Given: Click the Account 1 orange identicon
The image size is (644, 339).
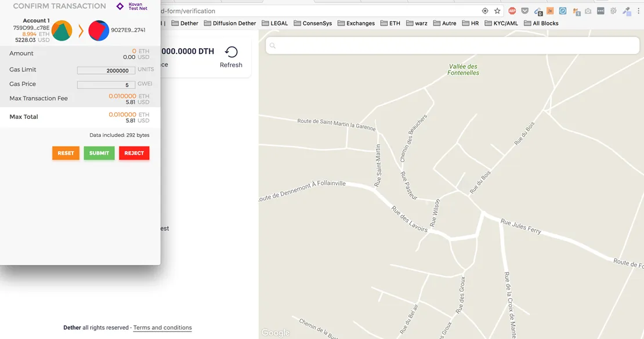Looking at the screenshot, I should 61,30.
